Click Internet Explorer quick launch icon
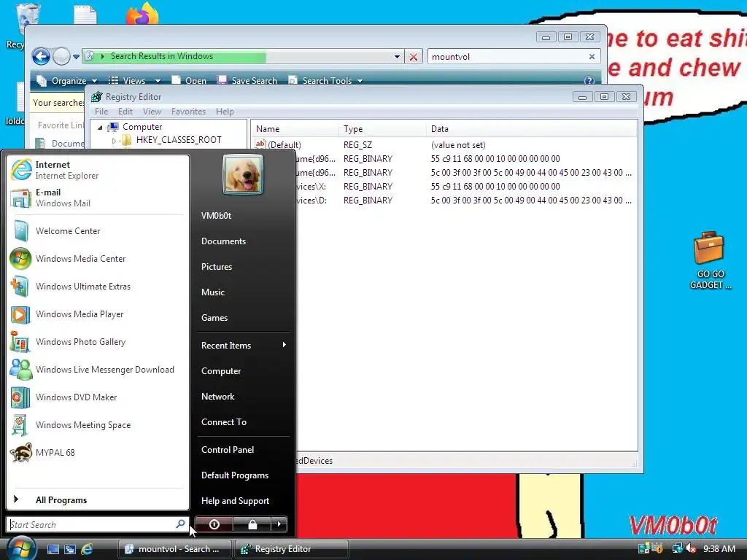The image size is (747, 560). click(x=87, y=549)
